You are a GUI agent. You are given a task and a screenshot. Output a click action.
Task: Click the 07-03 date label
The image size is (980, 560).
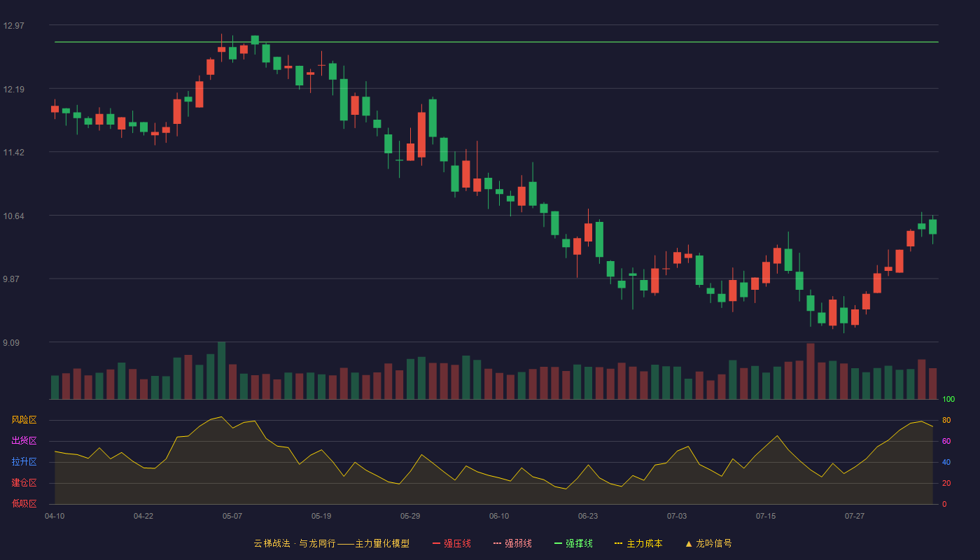pos(677,516)
